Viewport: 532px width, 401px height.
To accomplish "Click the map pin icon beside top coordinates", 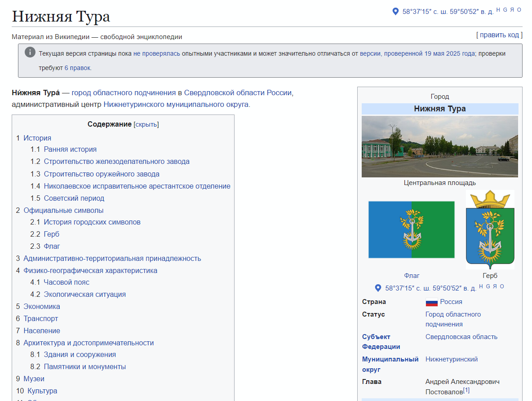I will click(395, 12).
